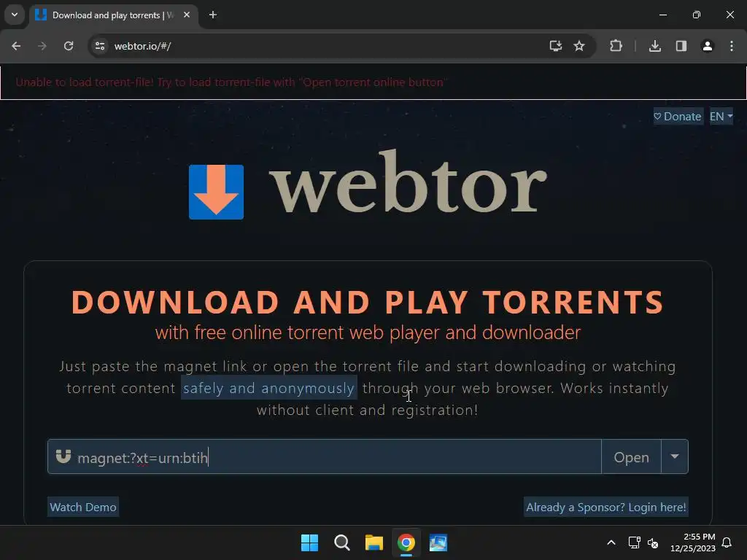Click the Chrome taskbar icon
Viewport: 747px width, 560px height.
click(x=406, y=542)
